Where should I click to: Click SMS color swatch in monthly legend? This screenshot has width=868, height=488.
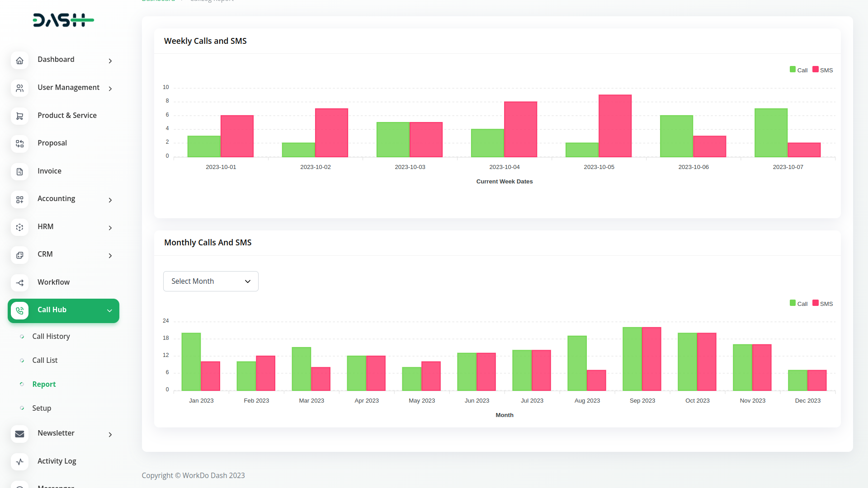(816, 303)
